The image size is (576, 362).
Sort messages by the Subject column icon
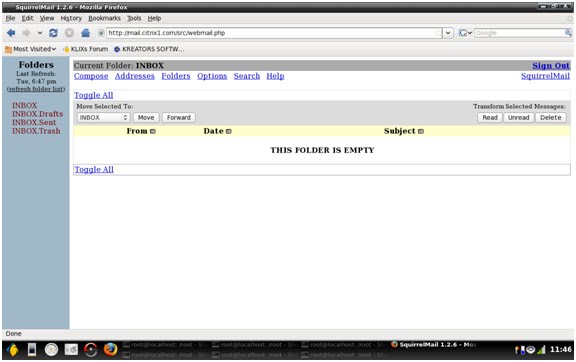click(x=421, y=131)
